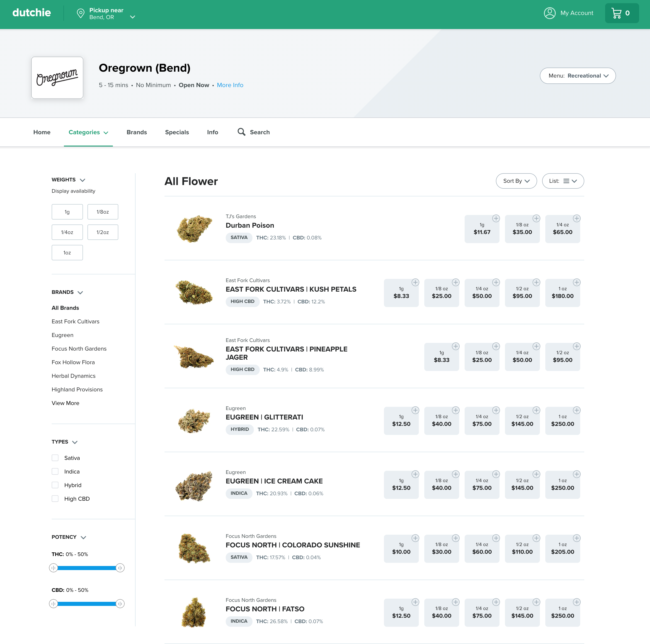Click the dutchie logo
This screenshot has height=644, width=650.
(32, 13)
